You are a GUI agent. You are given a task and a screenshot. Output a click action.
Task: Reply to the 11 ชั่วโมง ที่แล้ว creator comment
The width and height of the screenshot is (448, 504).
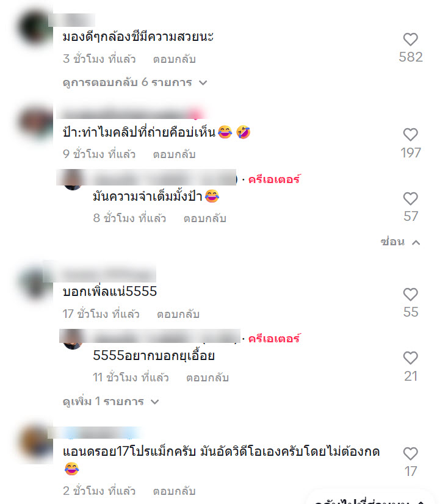pos(208,378)
